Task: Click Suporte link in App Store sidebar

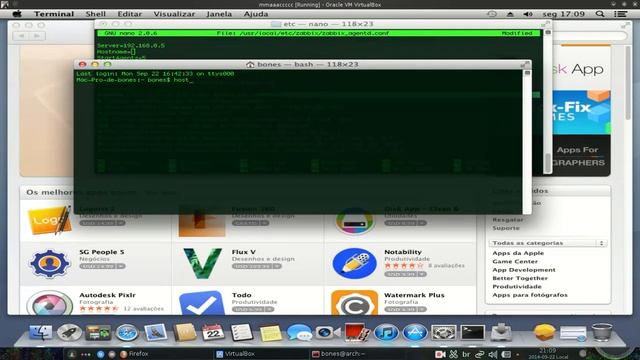Action: [x=506, y=228]
